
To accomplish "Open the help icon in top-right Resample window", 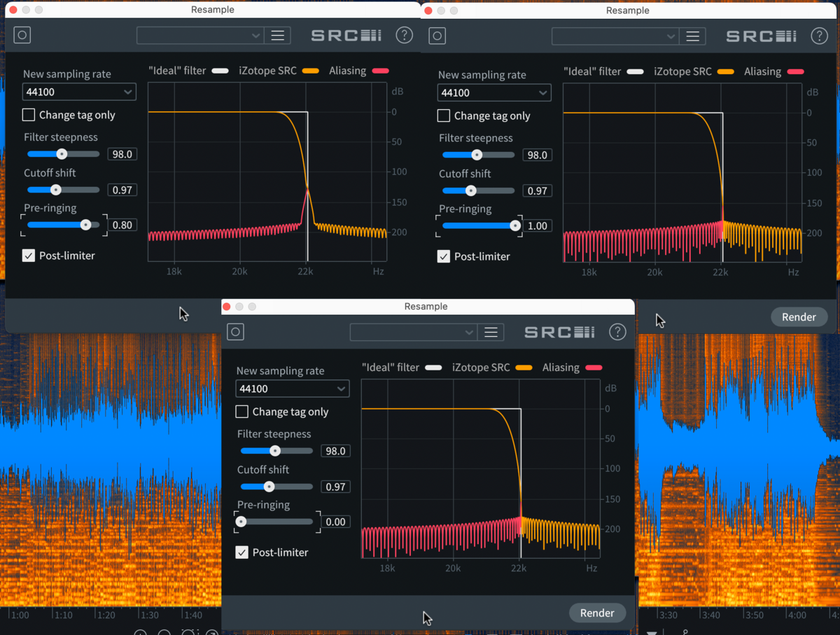I will coord(819,36).
